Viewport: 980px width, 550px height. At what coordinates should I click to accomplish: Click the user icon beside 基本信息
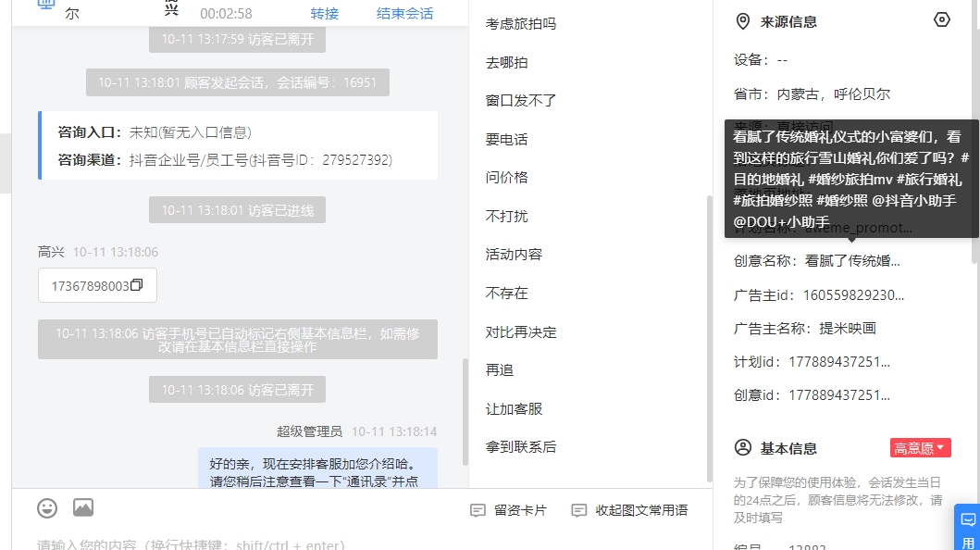[742, 447]
